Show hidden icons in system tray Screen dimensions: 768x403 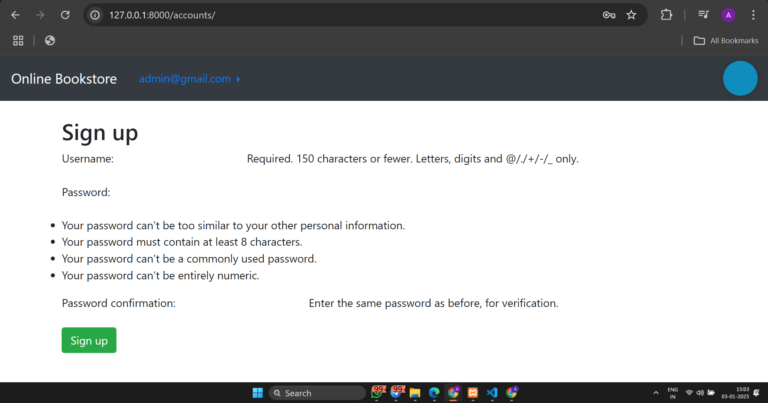(655, 393)
